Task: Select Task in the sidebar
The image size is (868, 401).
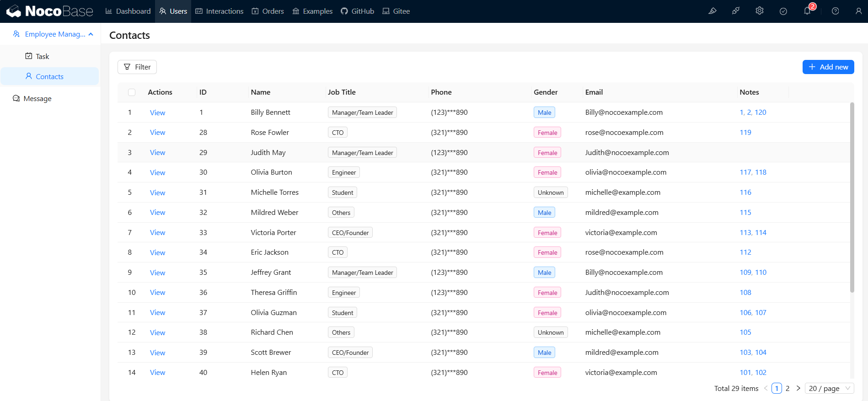Action: pyautogui.click(x=50, y=56)
